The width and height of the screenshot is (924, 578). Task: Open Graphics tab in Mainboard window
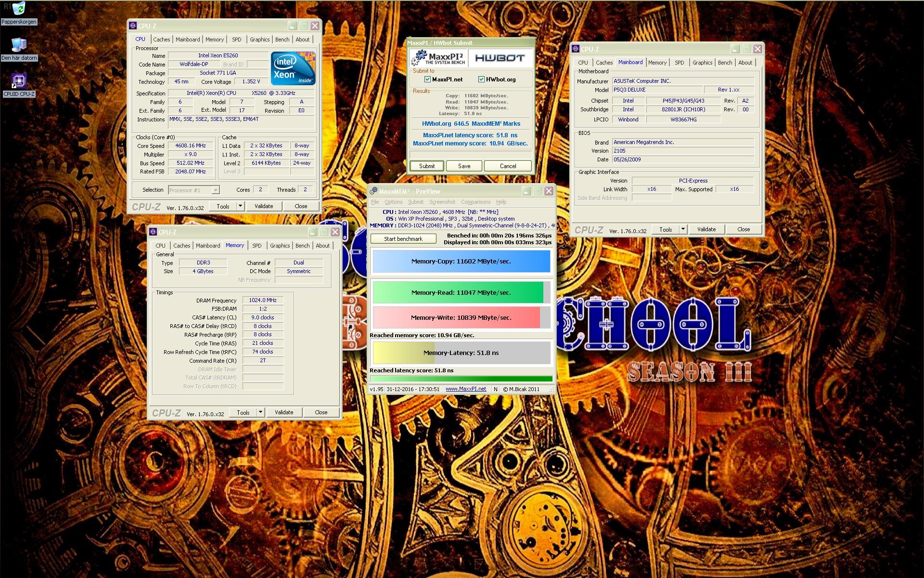click(702, 63)
